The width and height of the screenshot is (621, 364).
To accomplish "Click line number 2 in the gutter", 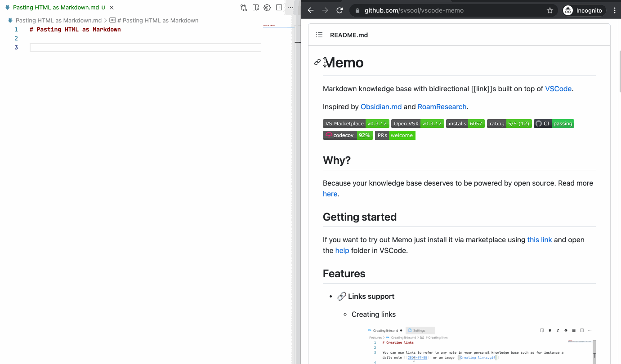I will pos(16,39).
